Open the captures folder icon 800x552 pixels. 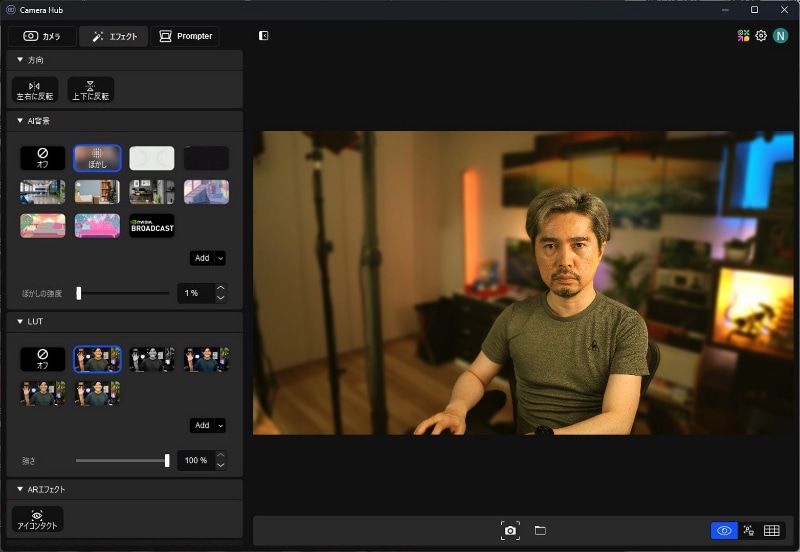tap(540, 530)
